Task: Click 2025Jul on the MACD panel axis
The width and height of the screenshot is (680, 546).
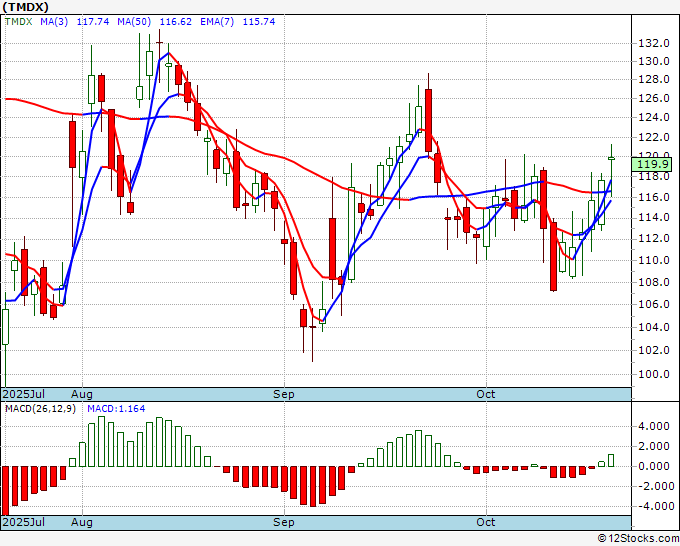Action: pos(24,522)
